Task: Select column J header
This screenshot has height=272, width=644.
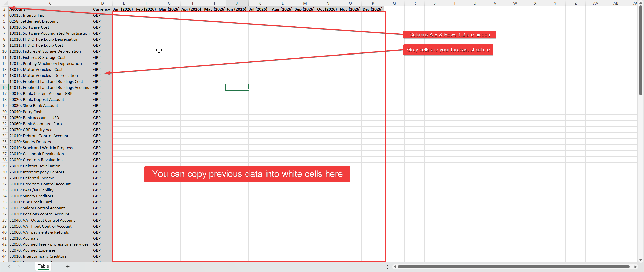Action: (237, 3)
